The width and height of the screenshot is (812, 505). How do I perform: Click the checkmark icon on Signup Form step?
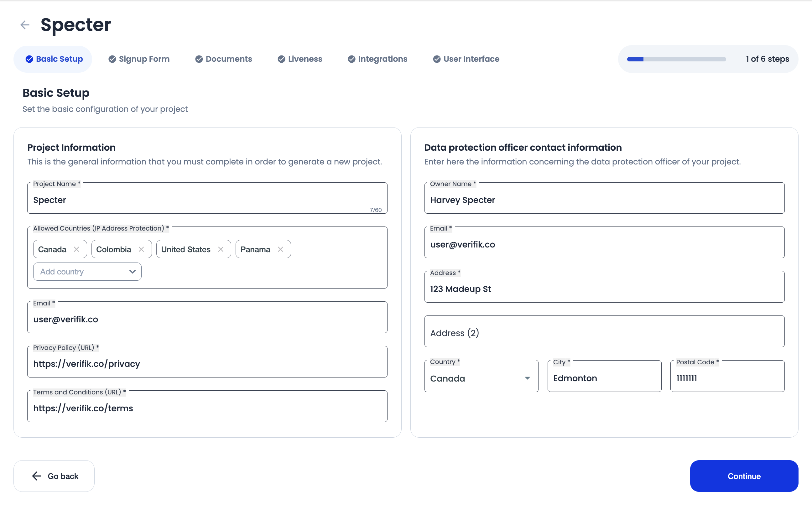112,59
